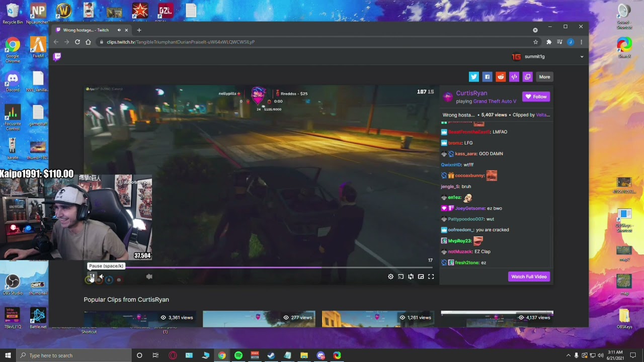The height and width of the screenshot is (362, 644).
Task: Open Chrome media controls icon
Action: (x=559, y=42)
